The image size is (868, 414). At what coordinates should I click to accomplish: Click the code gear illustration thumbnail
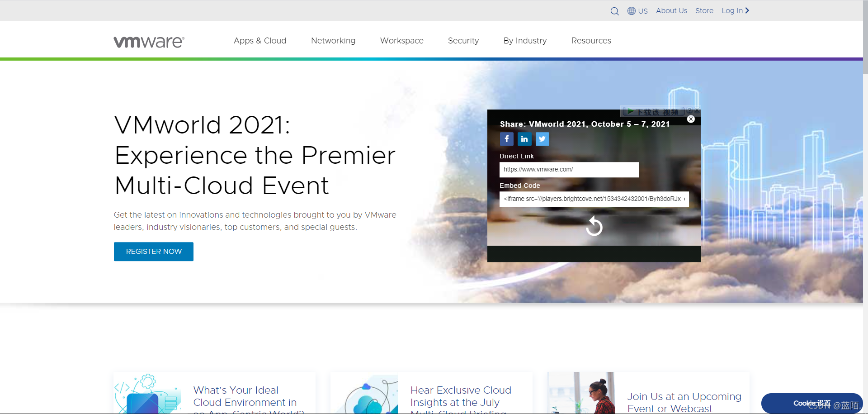147,393
